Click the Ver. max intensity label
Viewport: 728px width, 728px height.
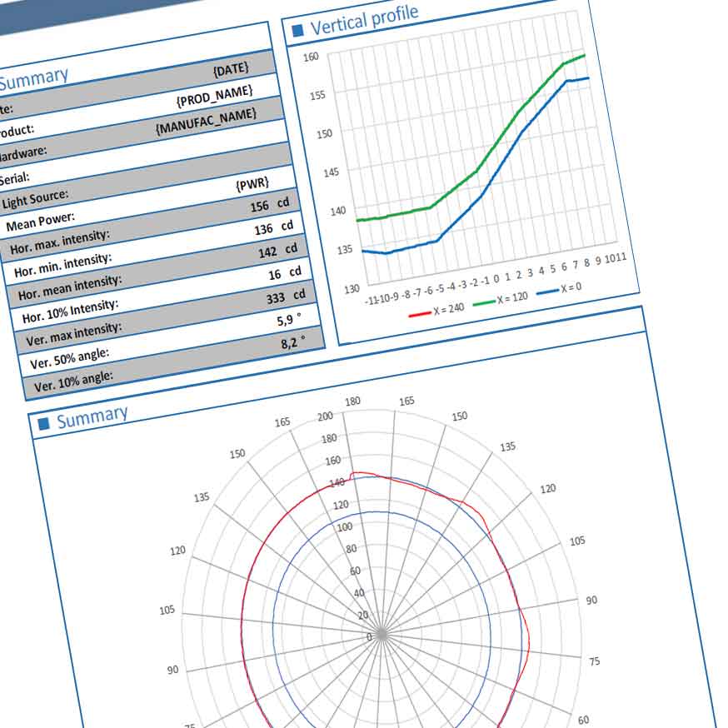73,334
